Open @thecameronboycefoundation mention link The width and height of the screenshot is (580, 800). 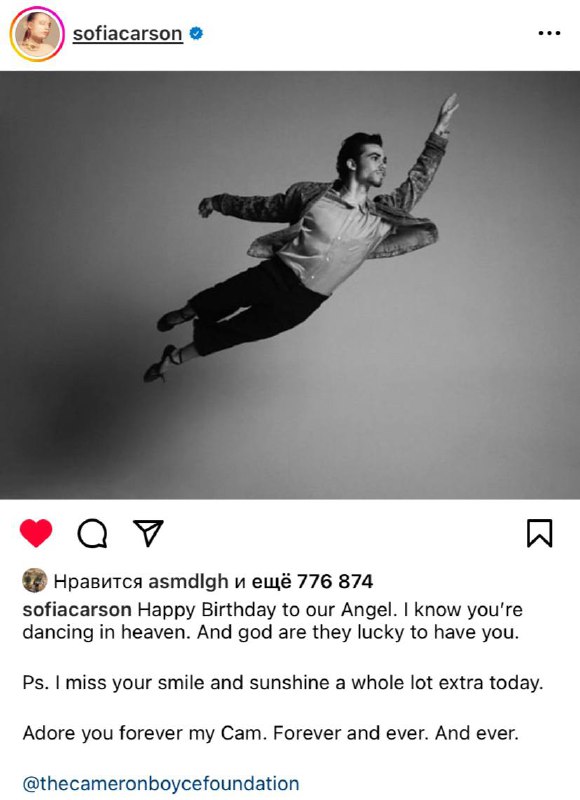(161, 783)
